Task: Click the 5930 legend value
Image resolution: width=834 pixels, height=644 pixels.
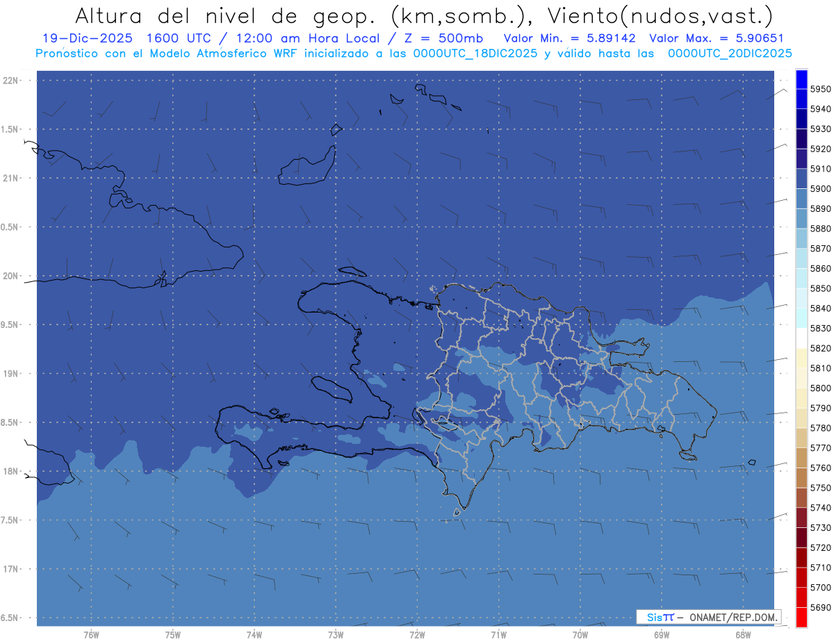Action: pos(820,129)
